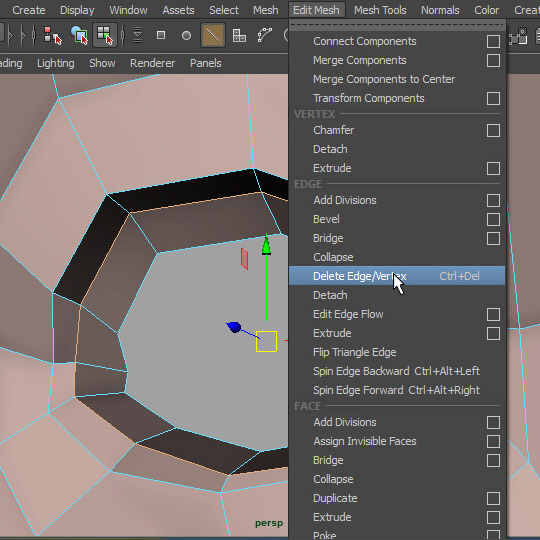The width and height of the screenshot is (540, 540).
Task: Select the face component mask icon
Action: 239,35
